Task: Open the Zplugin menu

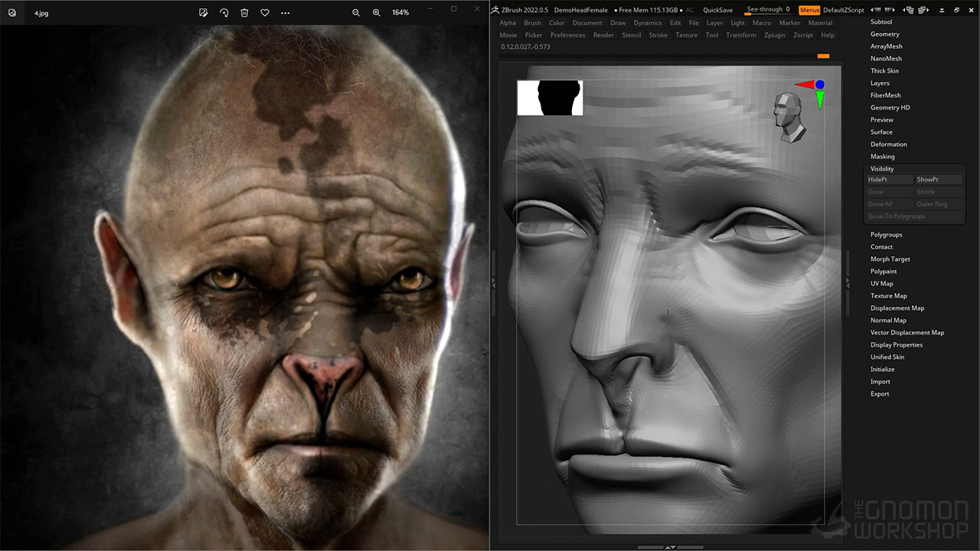Action: pyautogui.click(x=775, y=35)
